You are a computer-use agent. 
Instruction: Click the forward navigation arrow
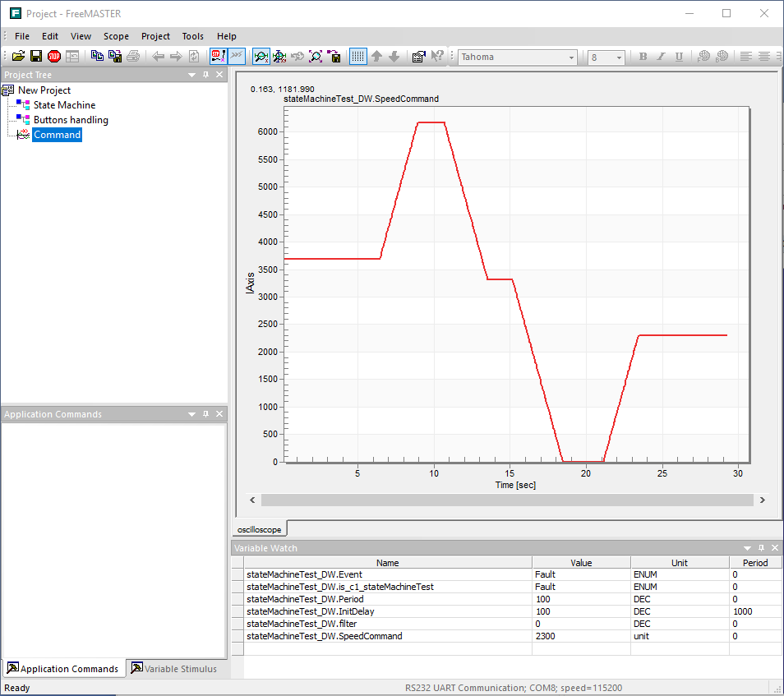(176, 57)
